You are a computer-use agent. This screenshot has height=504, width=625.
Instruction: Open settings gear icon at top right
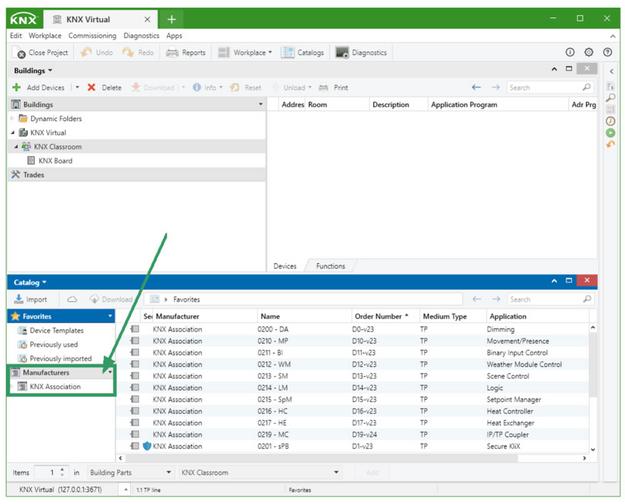pyautogui.click(x=588, y=52)
